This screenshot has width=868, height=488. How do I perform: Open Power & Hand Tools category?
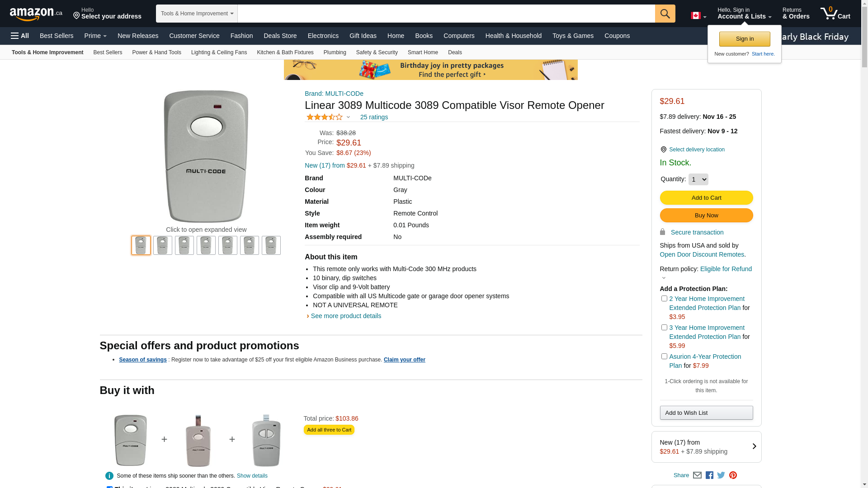pos(156,52)
